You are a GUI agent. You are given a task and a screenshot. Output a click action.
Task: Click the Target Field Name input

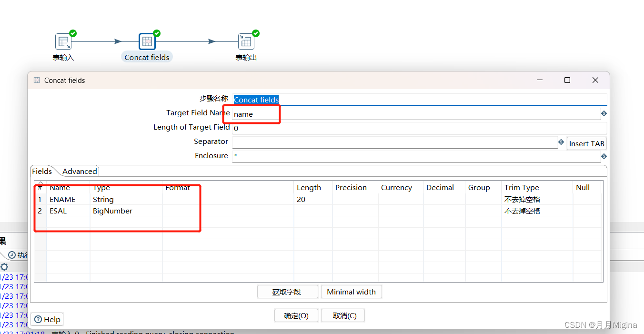point(416,114)
